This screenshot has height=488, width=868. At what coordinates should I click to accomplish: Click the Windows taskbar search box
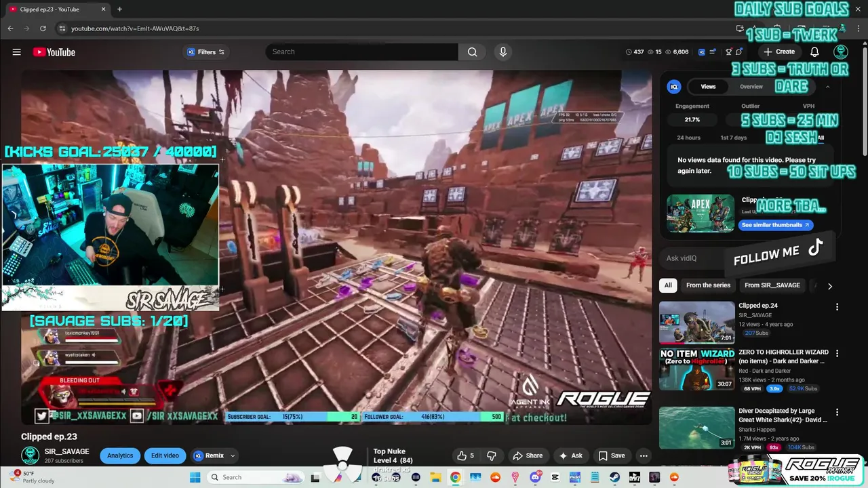256,477
